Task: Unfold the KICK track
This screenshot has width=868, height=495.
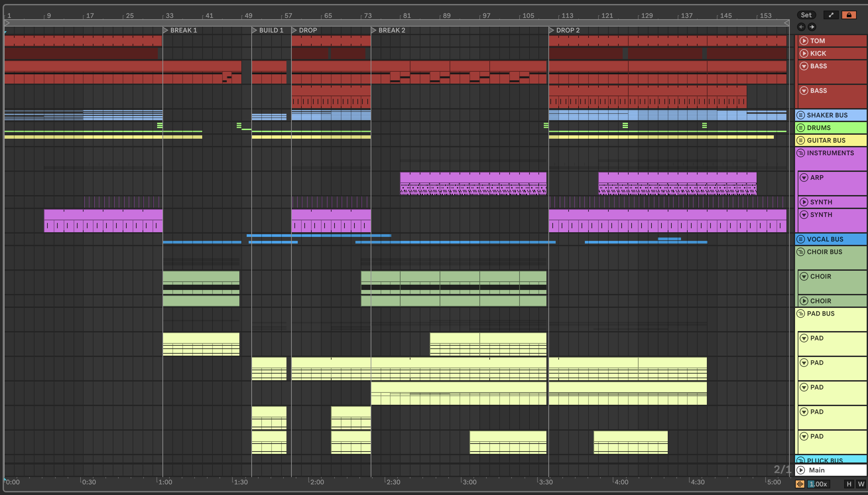Action: pyautogui.click(x=804, y=53)
